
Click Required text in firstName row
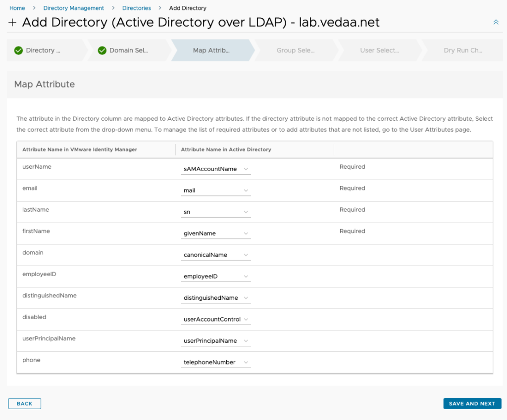coord(352,231)
